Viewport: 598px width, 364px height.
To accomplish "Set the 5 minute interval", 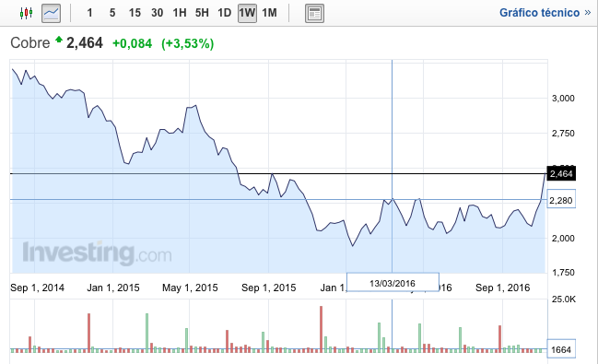I will point(112,13).
